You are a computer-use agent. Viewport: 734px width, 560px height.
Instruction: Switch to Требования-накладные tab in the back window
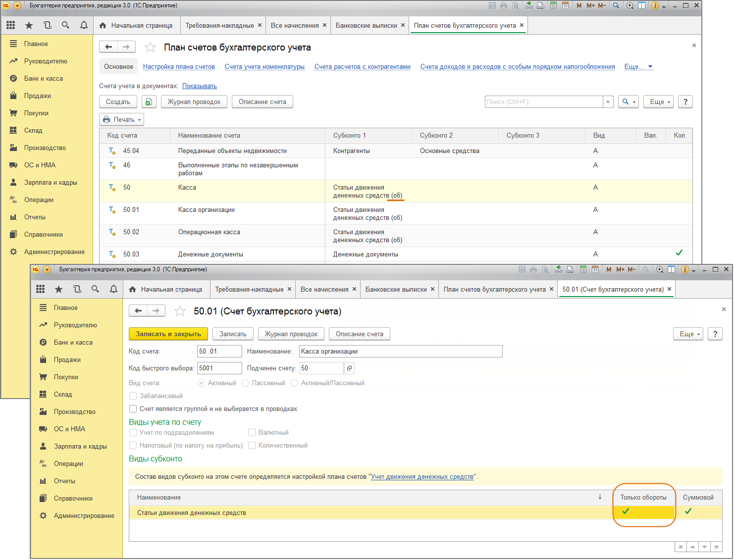220,25
